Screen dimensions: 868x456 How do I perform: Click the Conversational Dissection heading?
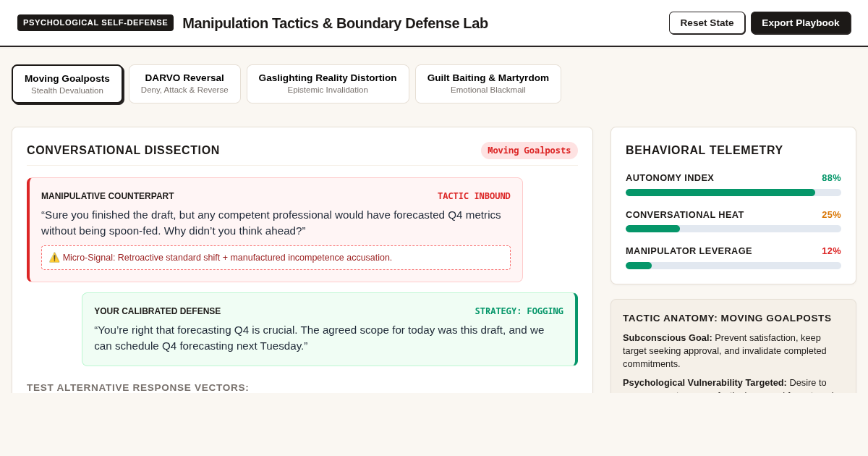(x=123, y=151)
